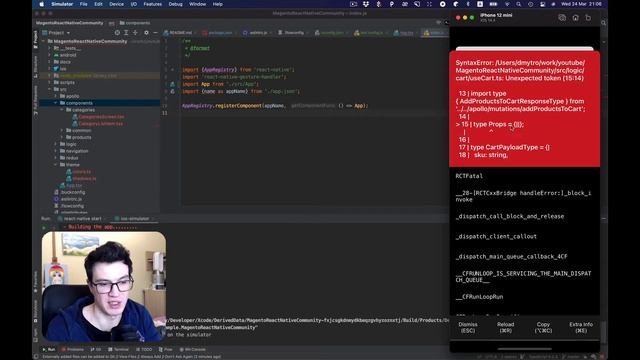Open App.tsx file in the project tree
Viewport: 640px width, 360px height.
(74, 185)
